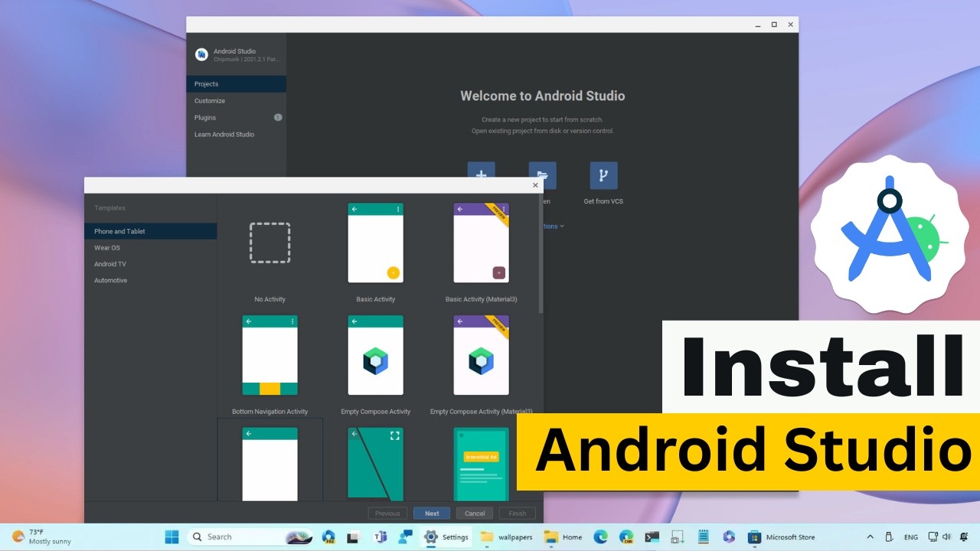Open the wallpapers folder on taskbar
This screenshot has height=551, width=980.
(506, 536)
